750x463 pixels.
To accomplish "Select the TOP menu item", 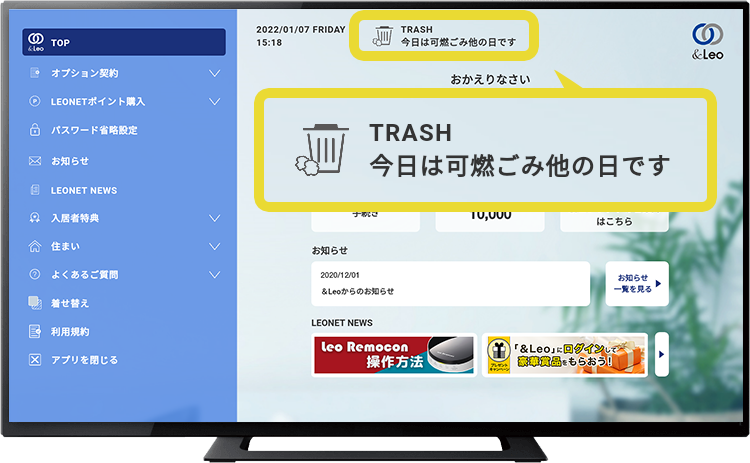I will (x=124, y=42).
